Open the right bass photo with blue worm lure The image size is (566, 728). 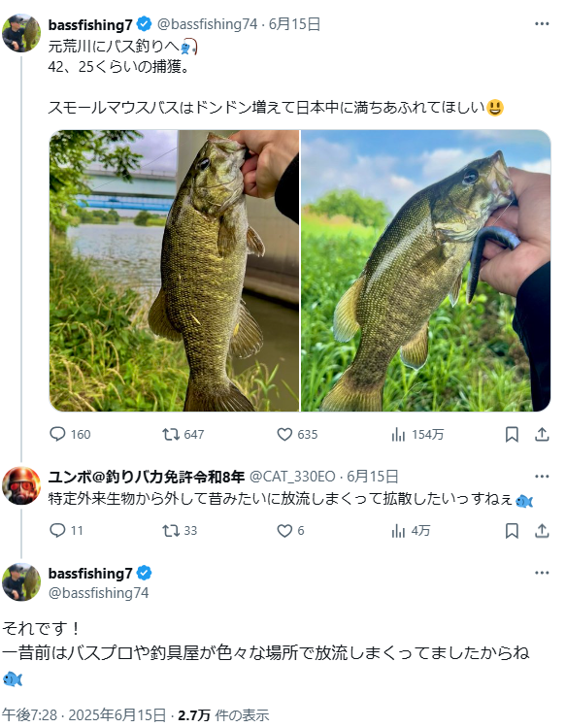click(x=426, y=271)
